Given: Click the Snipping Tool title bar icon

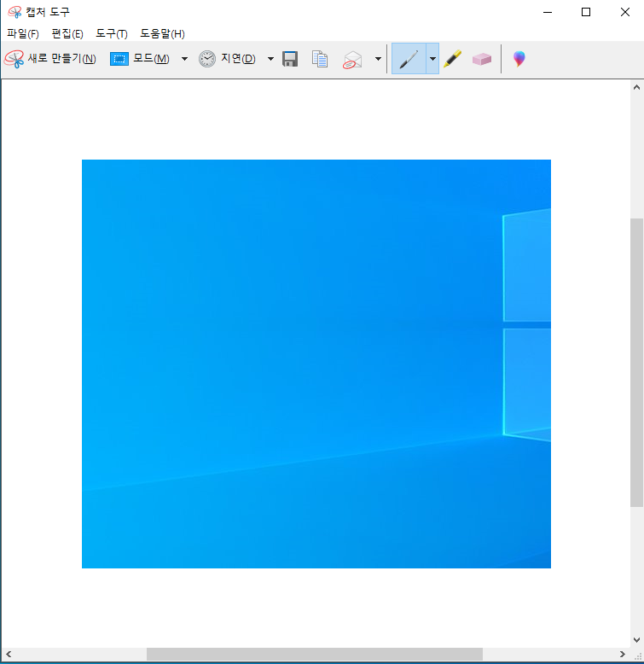Looking at the screenshot, I should click(15, 12).
